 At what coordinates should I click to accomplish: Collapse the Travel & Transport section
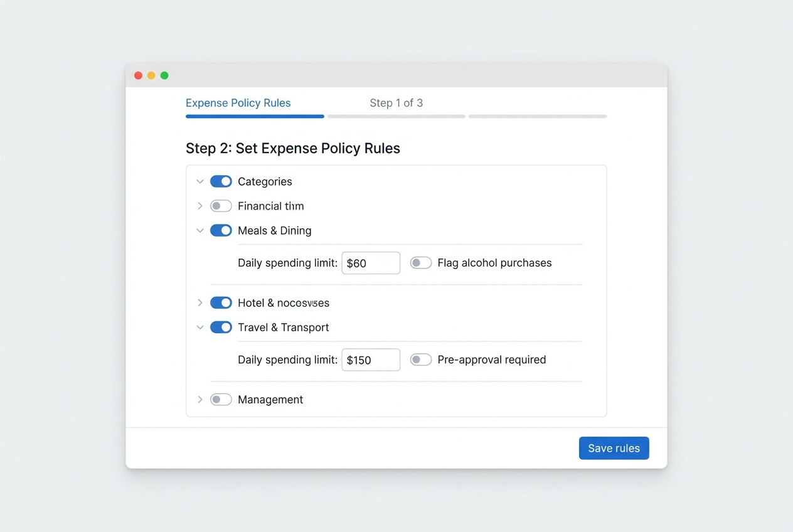pos(200,327)
